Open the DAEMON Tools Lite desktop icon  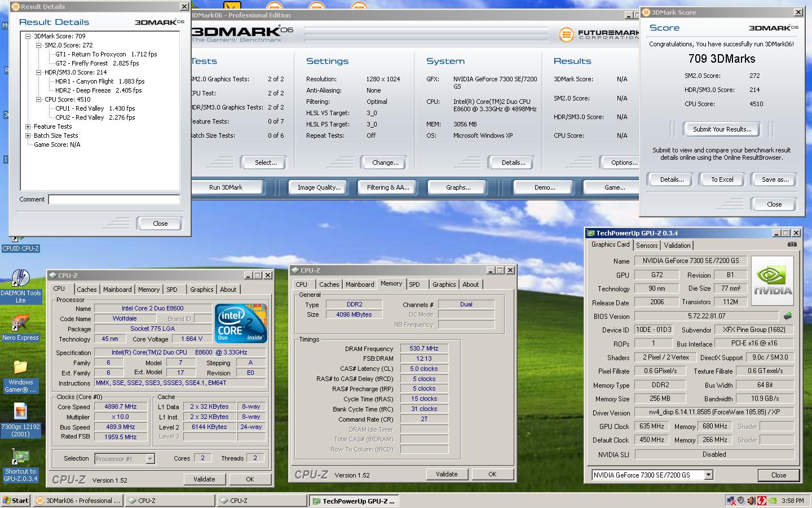pyautogui.click(x=21, y=286)
